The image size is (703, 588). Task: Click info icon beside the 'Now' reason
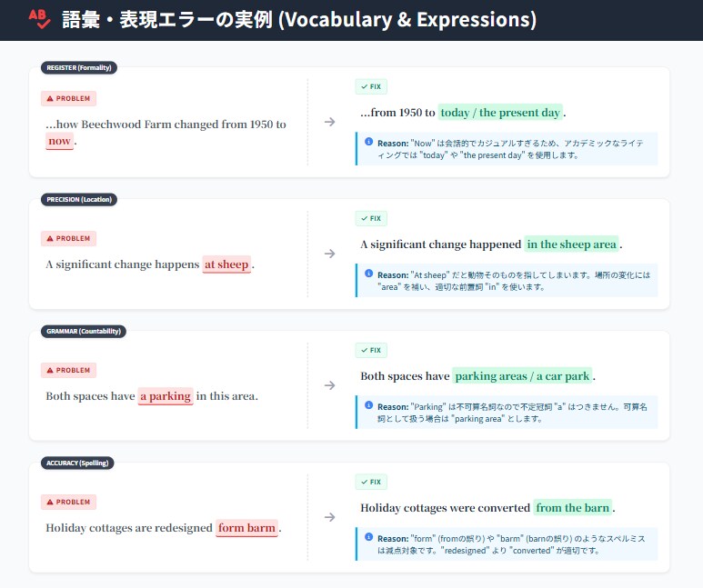coord(369,142)
